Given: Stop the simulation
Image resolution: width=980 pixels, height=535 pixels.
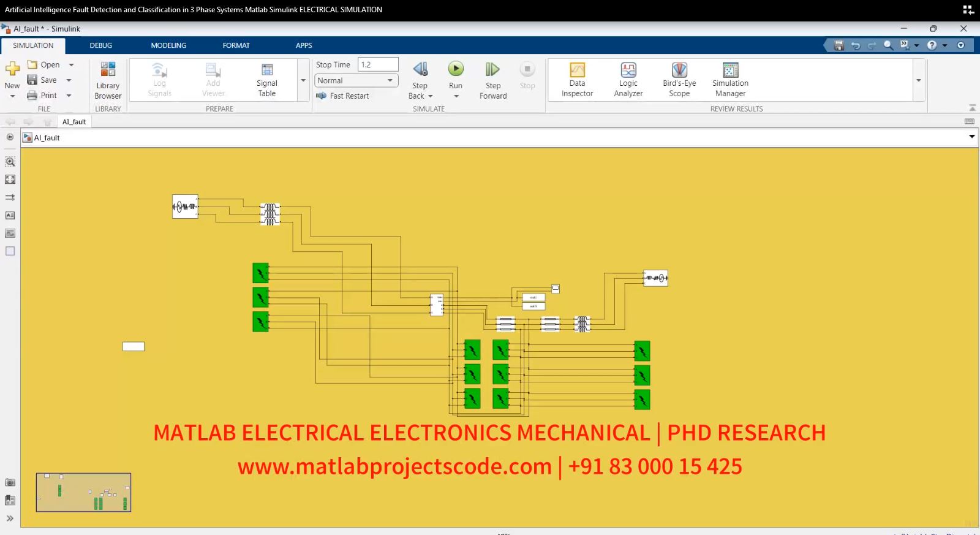Looking at the screenshot, I should point(527,75).
